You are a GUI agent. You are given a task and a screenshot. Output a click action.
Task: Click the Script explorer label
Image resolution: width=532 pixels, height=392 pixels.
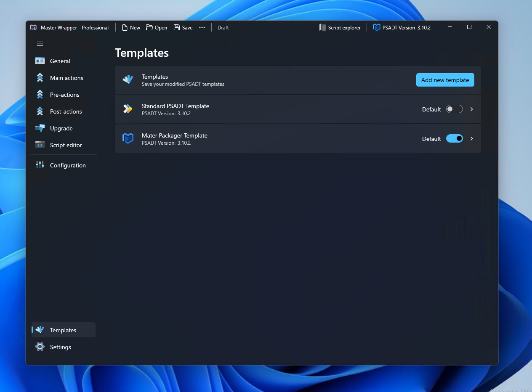tap(344, 28)
